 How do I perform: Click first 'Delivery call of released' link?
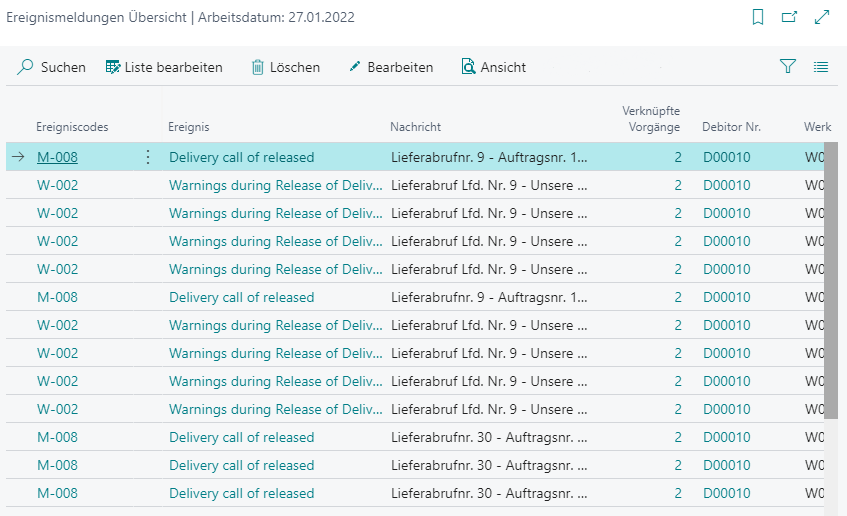click(x=241, y=157)
